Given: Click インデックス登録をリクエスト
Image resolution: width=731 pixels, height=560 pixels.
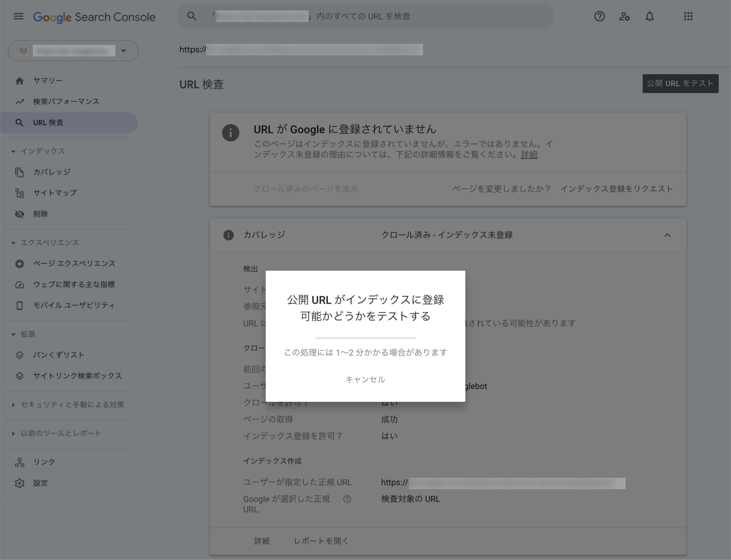Looking at the screenshot, I should click(616, 189).
